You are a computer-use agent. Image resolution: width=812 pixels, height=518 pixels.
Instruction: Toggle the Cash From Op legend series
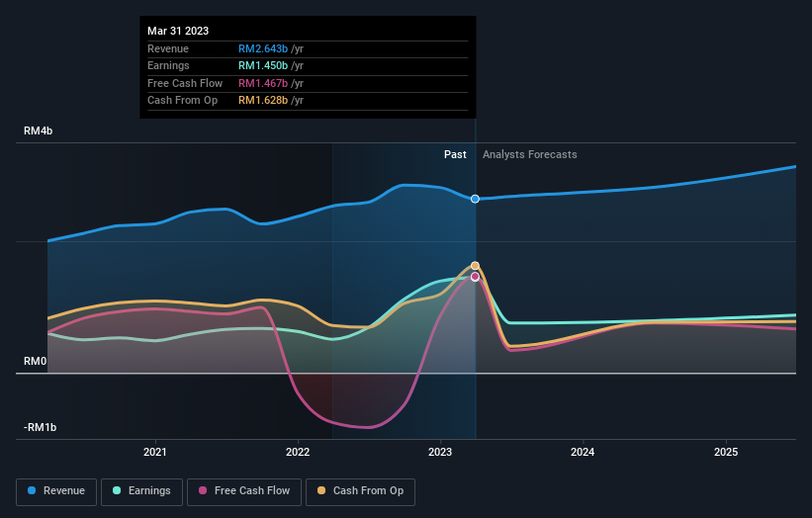360,491
